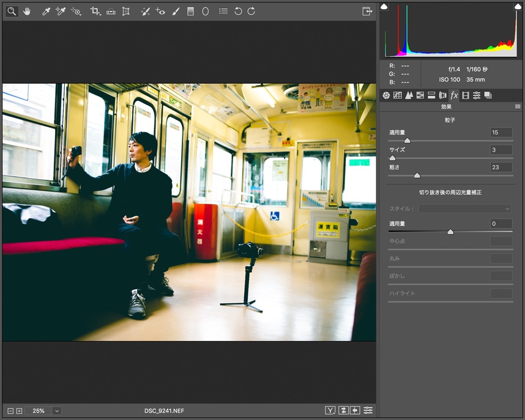The image size is (525, 420).
Task: Choose the Crop tool
Action: (x=95, y=11)
